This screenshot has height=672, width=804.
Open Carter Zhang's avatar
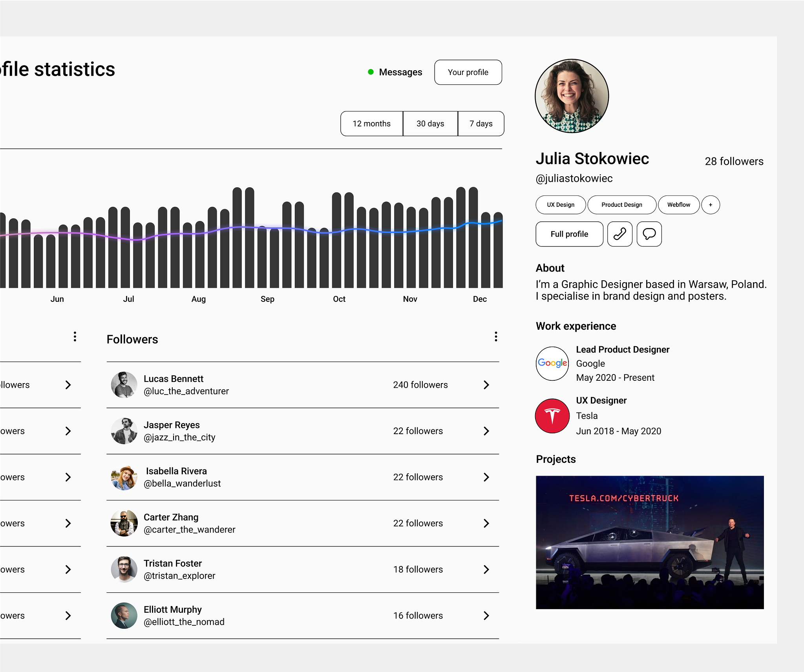coord(124,523)
